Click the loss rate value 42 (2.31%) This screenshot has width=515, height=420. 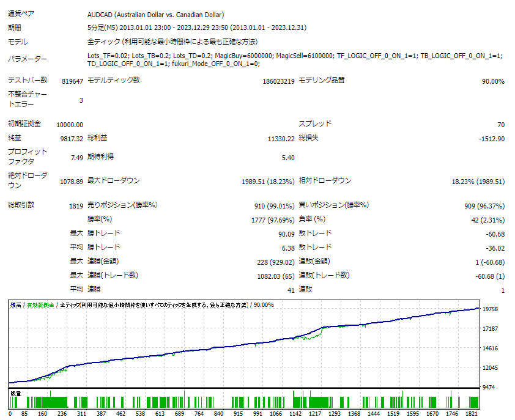click(x=487, y=220)
